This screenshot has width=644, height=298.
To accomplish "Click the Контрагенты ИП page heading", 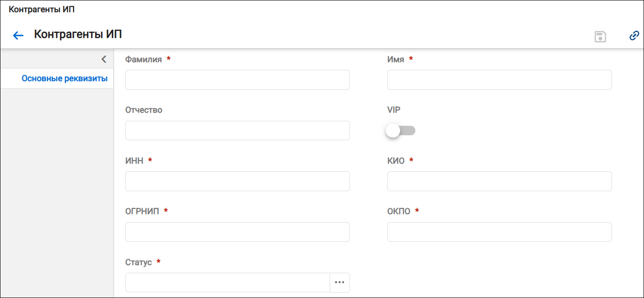I will [78, 35].
